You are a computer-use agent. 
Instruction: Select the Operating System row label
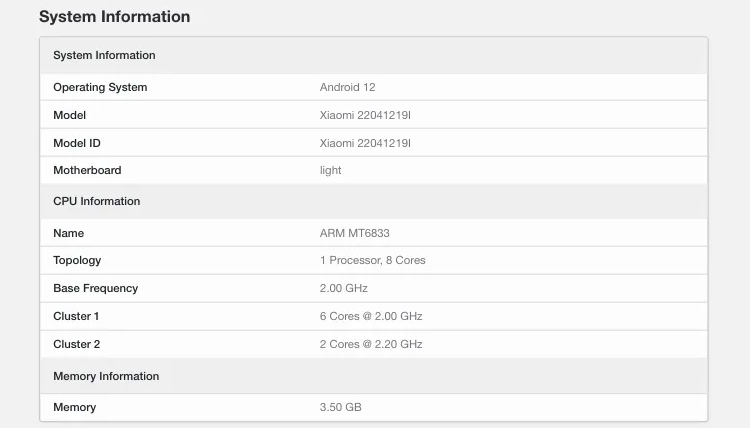click(x=100, y=87)
